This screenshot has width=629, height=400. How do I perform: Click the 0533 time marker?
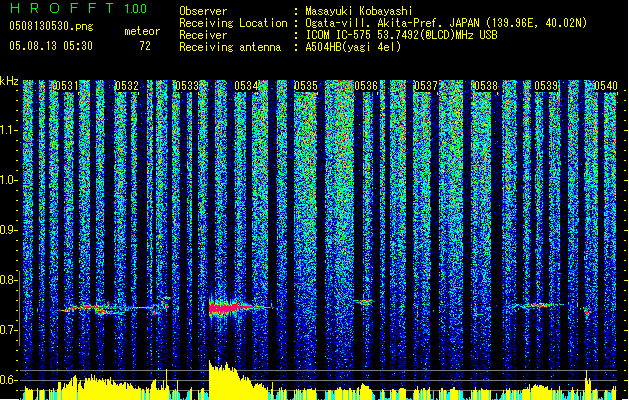click(x=187, y=86)
